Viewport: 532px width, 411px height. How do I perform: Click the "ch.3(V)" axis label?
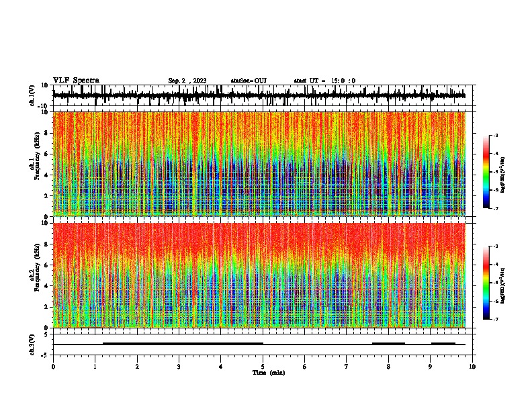(32, 345)
